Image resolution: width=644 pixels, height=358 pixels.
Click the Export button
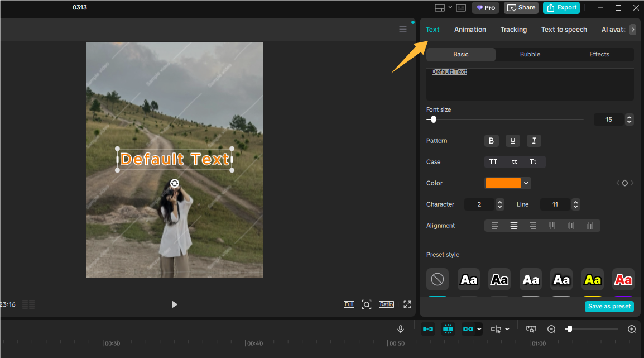coord(561,8)
